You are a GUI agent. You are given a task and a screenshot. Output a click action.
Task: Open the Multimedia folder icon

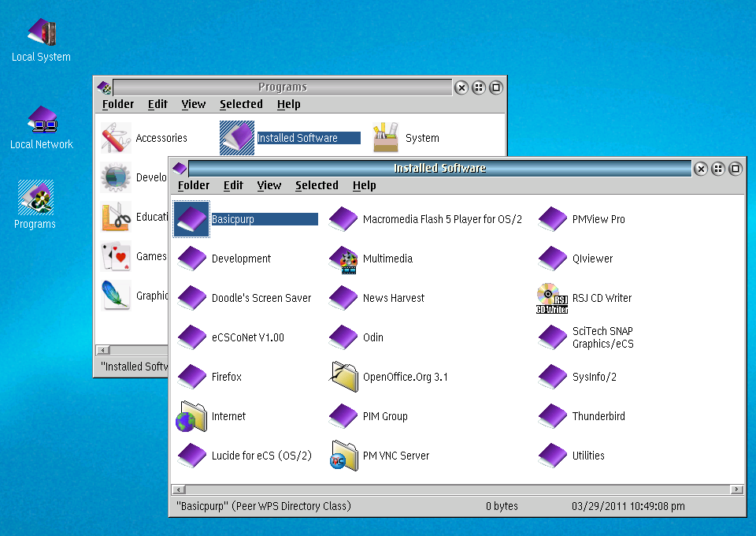click(x=343, y=259)
